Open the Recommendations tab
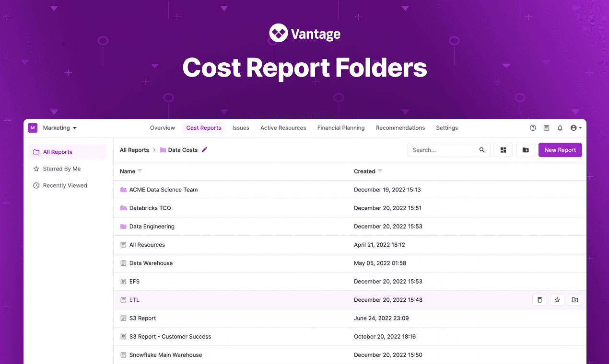Image resolution: width=609 pixels, height=364 pixels. (400, 128)
